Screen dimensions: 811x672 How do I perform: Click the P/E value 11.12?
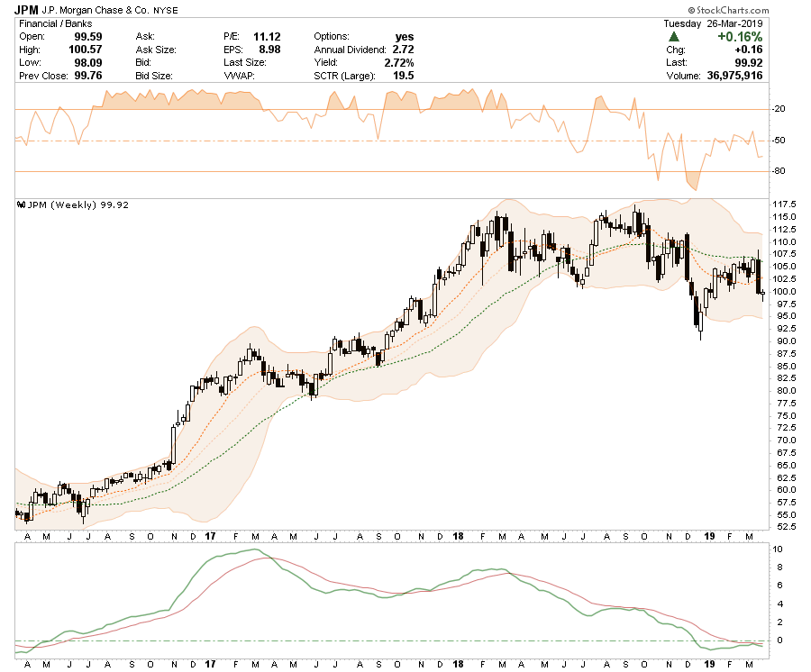tap(267, 37)
